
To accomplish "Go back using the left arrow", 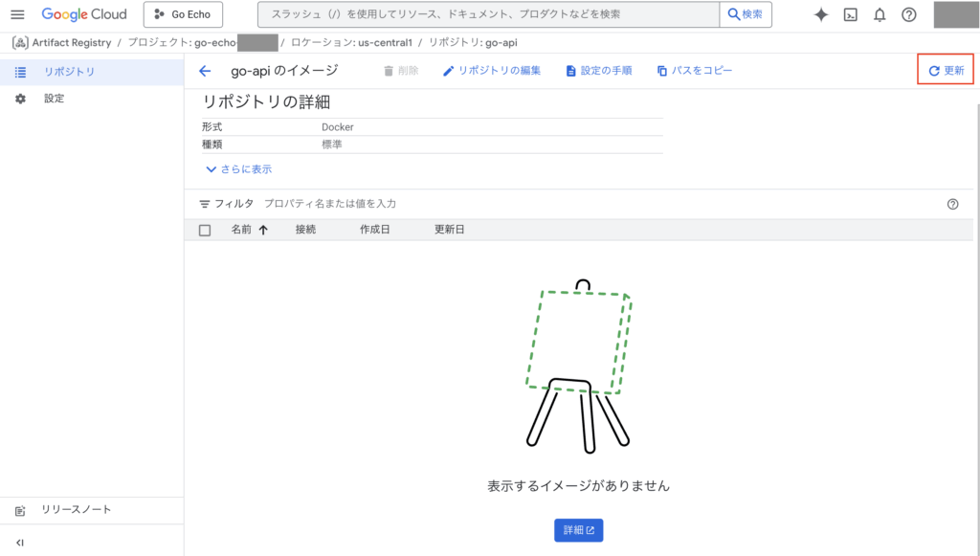I will click(x=205, y=71).
